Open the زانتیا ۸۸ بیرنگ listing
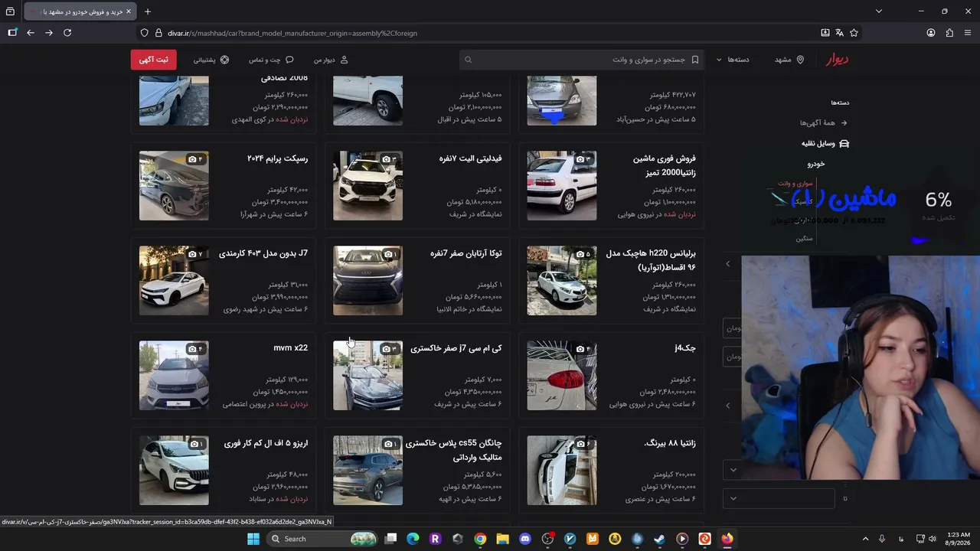Screen dimensions: 980x551 click(x=611, y=471)
